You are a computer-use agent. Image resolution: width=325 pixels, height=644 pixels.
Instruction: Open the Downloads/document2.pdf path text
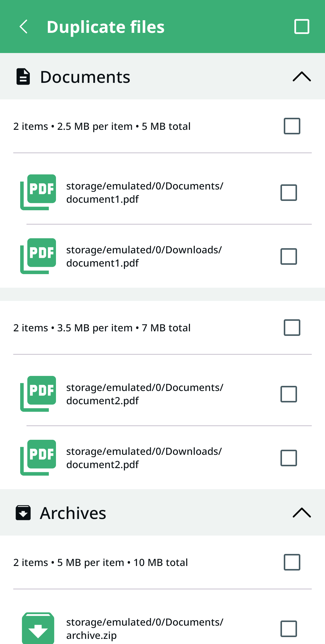pos(144,458)
